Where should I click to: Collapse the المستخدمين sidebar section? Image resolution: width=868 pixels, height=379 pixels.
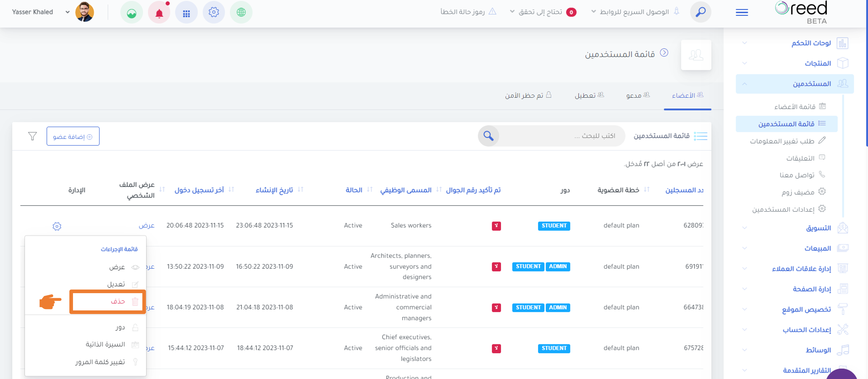click(x=795, y=84)
